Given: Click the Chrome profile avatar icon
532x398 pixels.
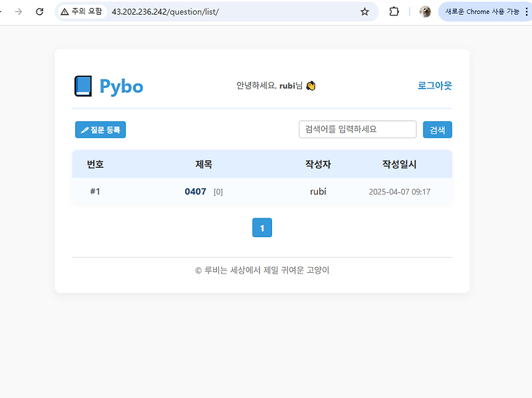Looking at the screenshot, I should pos(425,11).
